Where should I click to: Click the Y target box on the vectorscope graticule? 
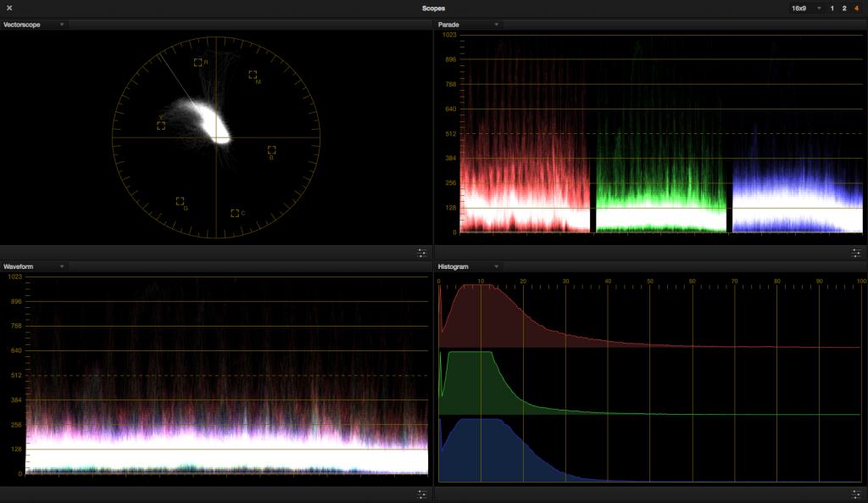click(x=162, y=126)
